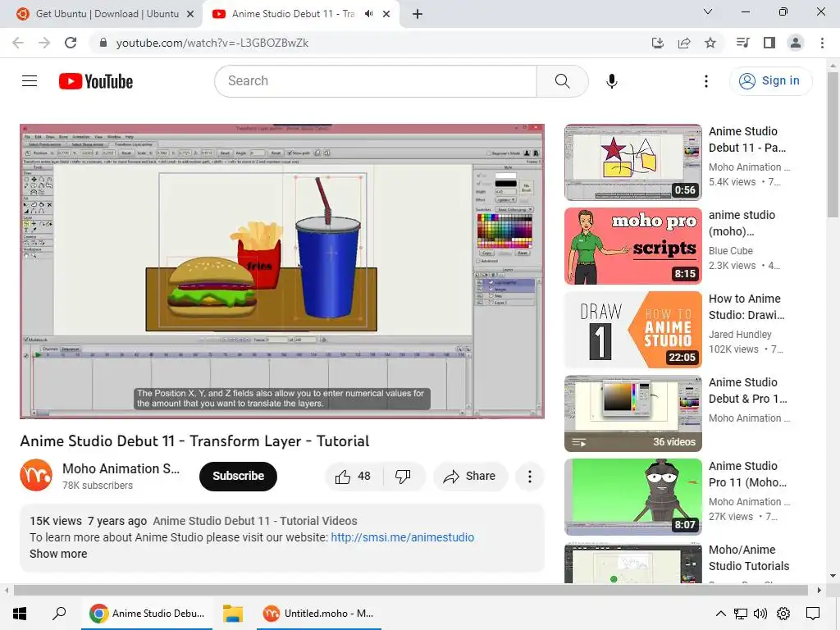Reload the YouTube page
This screenshot has height=630, width=840.
point(71,43)
